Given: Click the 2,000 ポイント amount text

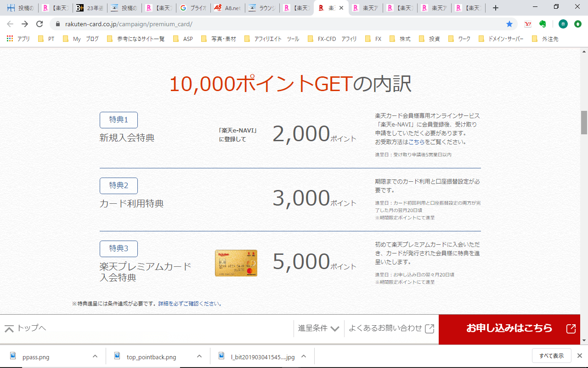Looking at the screenshot, I should click(x=314, y=134).
